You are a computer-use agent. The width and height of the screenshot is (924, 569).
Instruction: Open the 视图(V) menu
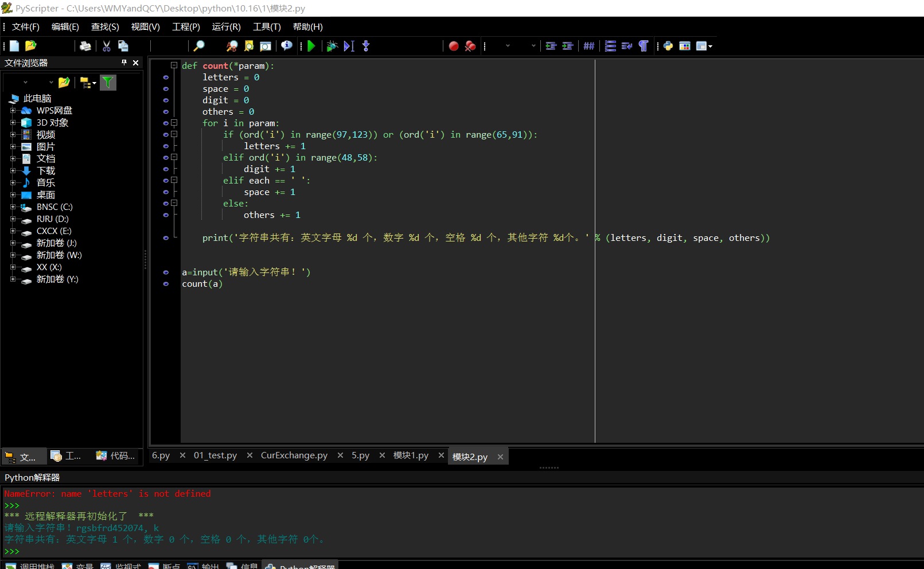(x=146, y=27)
